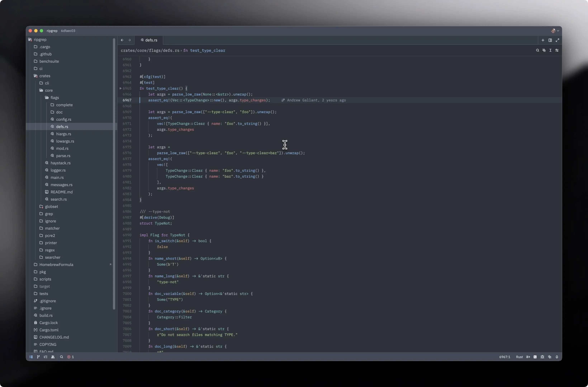Image resolution: width=588 pixels, height=387 pixels.
Task: Open the outline panel in status bar
Action: (46, 357)
